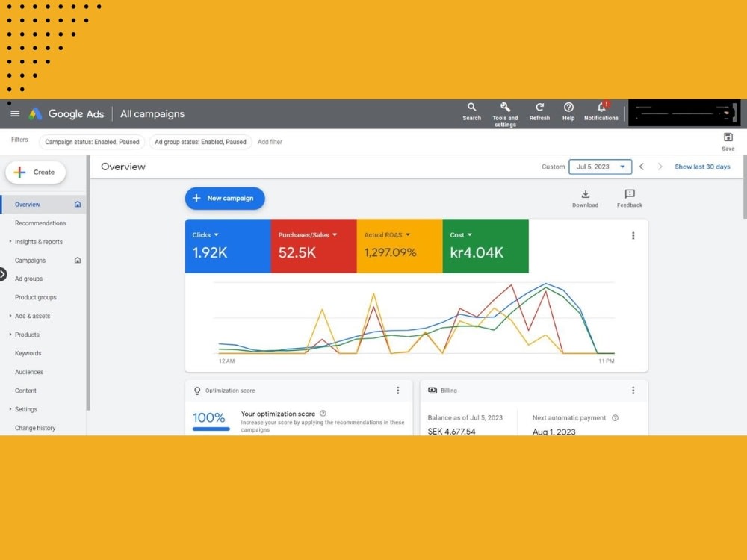Change the Cost metric dropdown

461,234
